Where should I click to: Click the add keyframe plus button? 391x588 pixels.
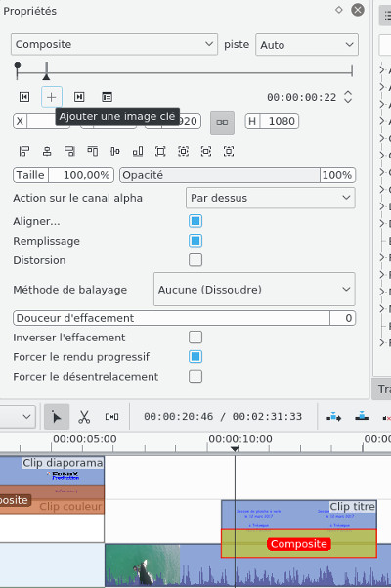pos(51,97)
